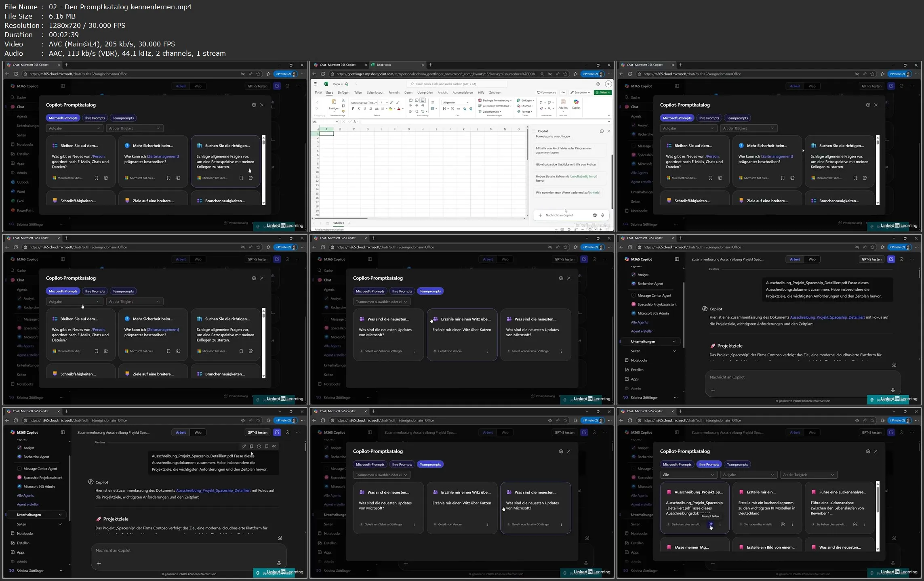The width and height of the screenshot is (924, 581).
Task: Click the percent format icon in the Excel ribbon
Action: (453, 109)
